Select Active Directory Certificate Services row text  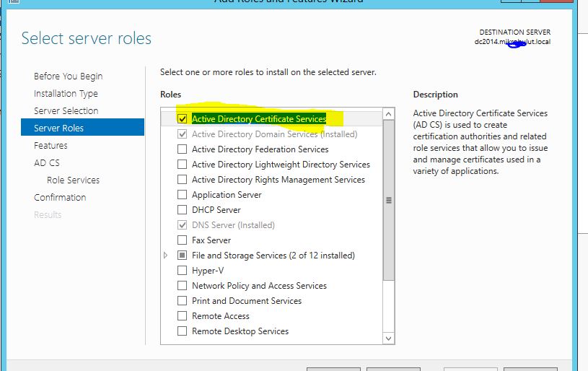259,119
